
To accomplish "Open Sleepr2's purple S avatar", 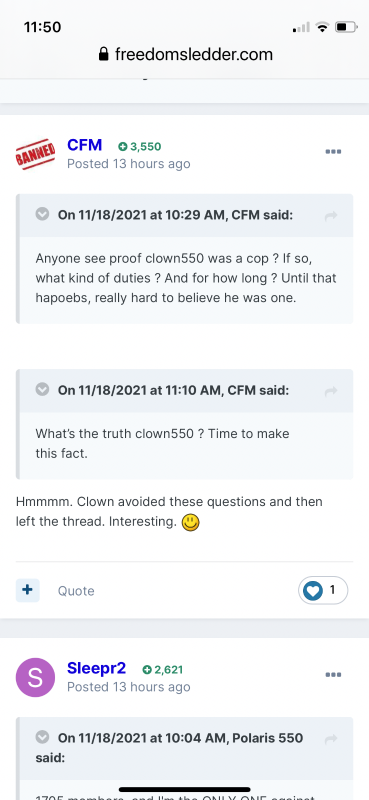I will 35,678.
